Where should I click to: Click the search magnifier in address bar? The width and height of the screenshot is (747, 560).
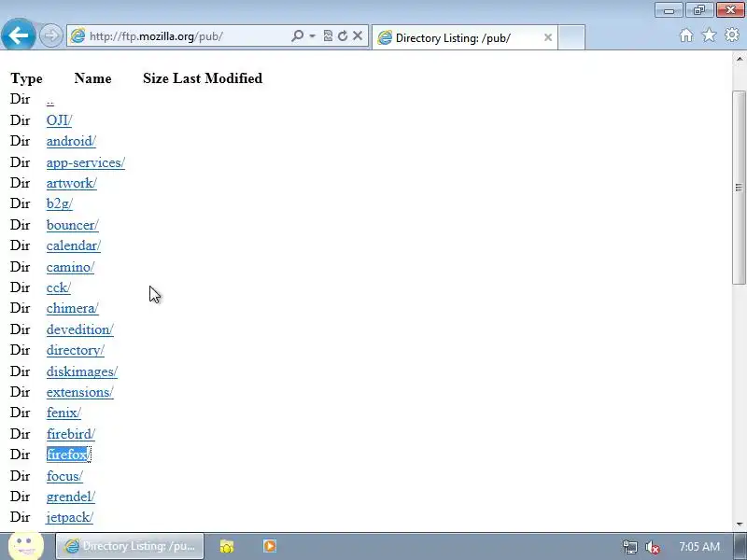coord(297,35)
